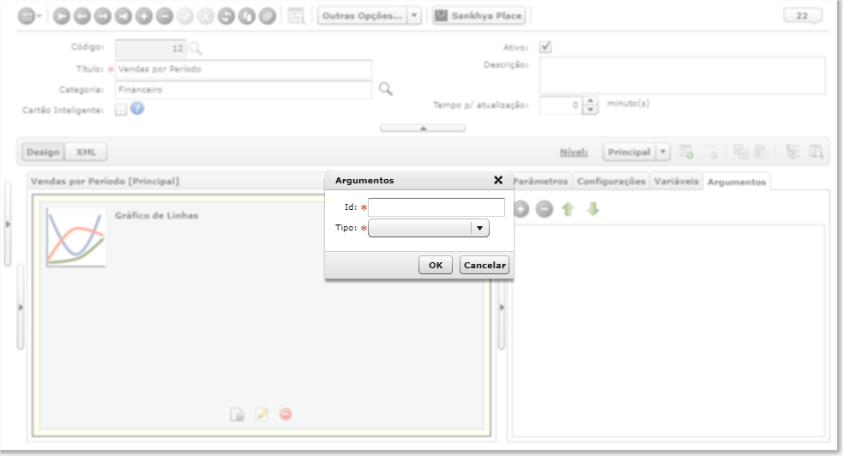Expand the upper left side panel arrow
The height and width of the screenshot is (456, 843).
[x=8, y=224]
